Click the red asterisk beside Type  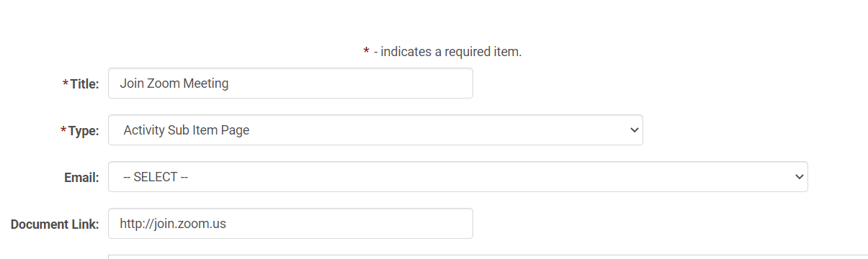tap(64, 131)
